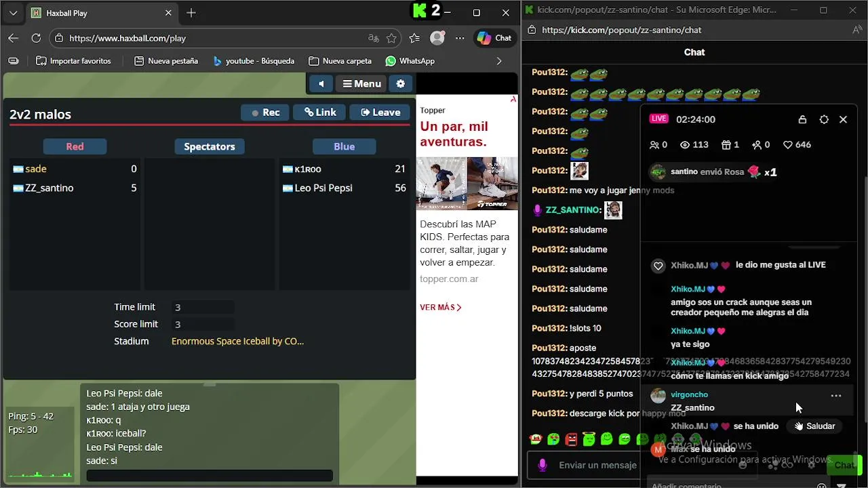The width and height of the screenshot is (868, 488).
Task: Join the Red team button
Action: 75,146
